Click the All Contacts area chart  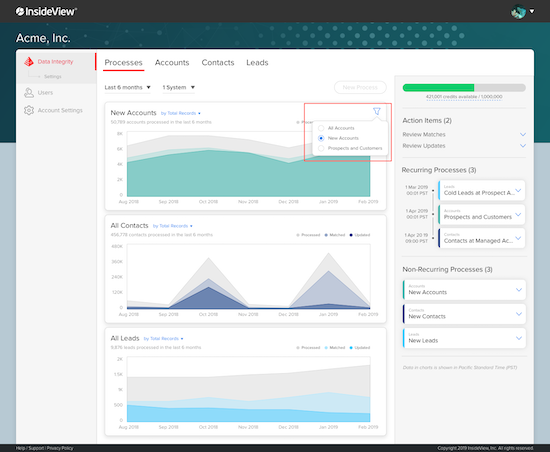point(248,277)
